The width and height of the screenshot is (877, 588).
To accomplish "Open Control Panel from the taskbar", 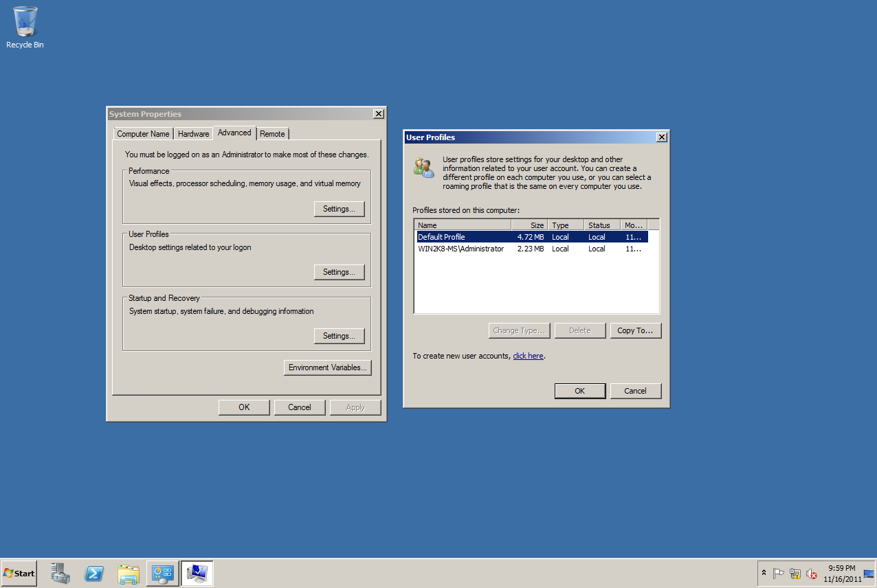I will tap(162, 574).
